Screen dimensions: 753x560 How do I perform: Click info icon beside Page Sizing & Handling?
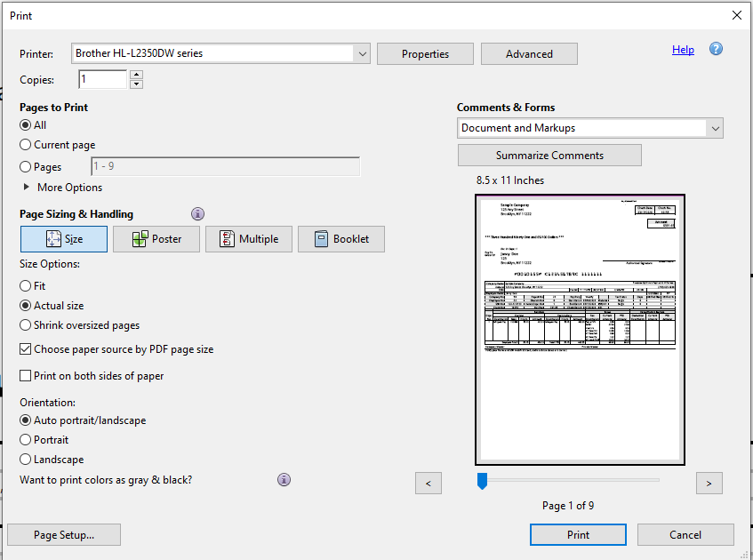(198, 213)
